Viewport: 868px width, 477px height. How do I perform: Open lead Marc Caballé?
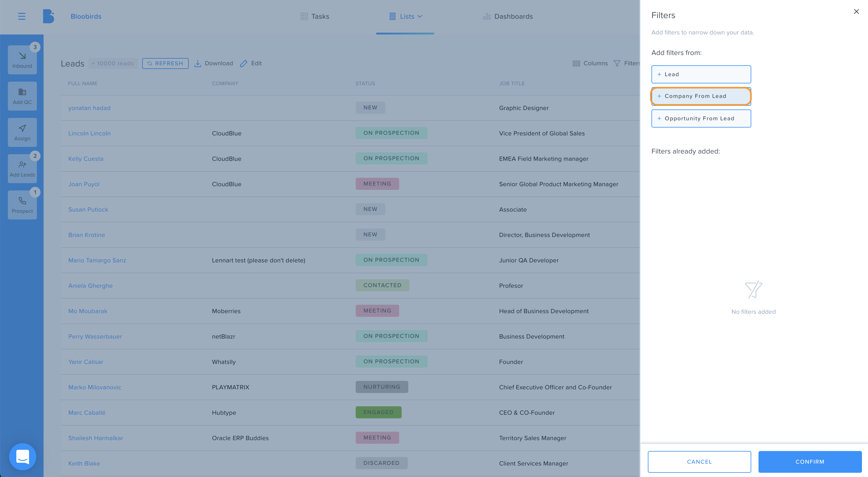86,413
